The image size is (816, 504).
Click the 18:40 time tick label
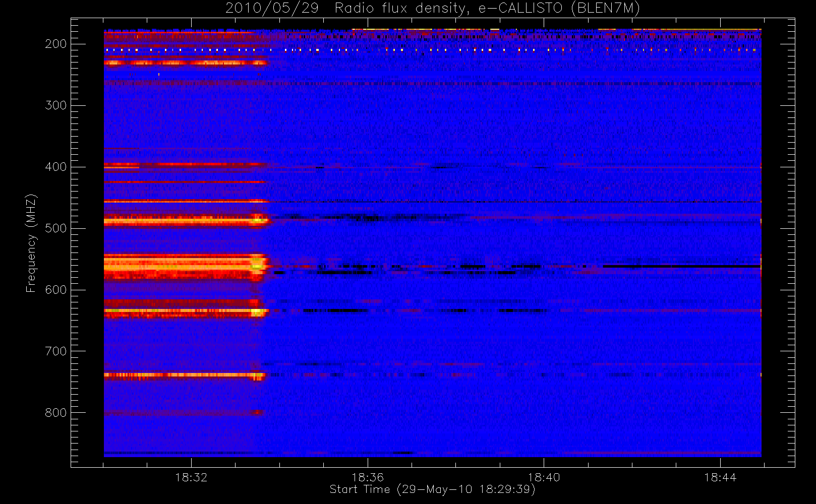click(544, 477)
